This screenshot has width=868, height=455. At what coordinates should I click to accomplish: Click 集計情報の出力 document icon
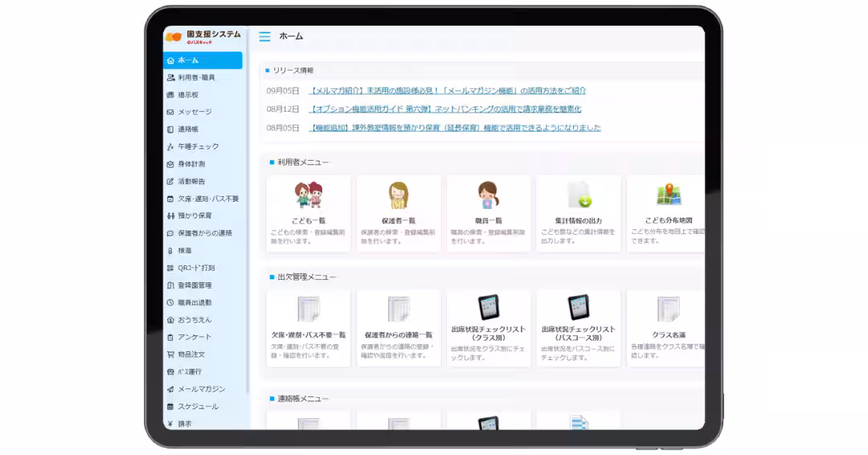[x=579, y=195]
